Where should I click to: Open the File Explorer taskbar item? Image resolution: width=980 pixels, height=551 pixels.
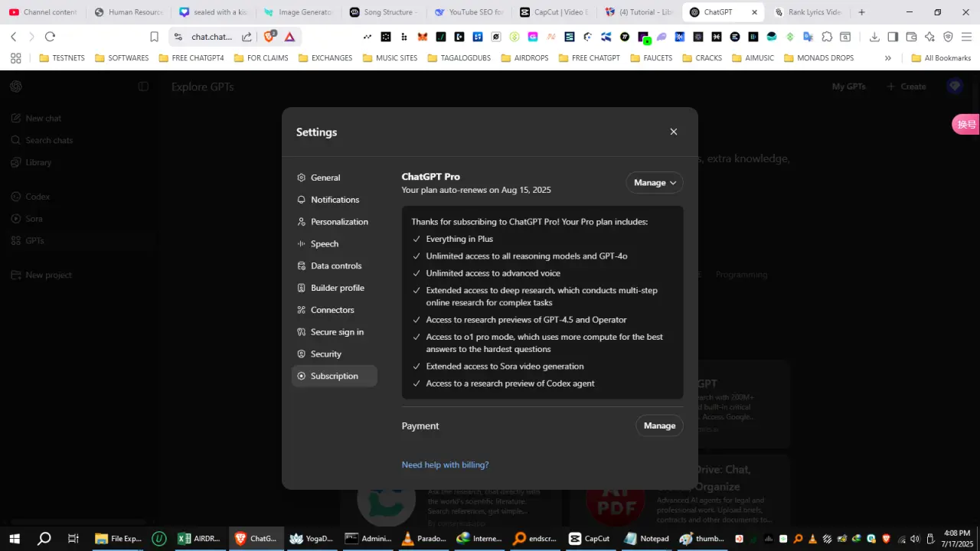[118, 539]
